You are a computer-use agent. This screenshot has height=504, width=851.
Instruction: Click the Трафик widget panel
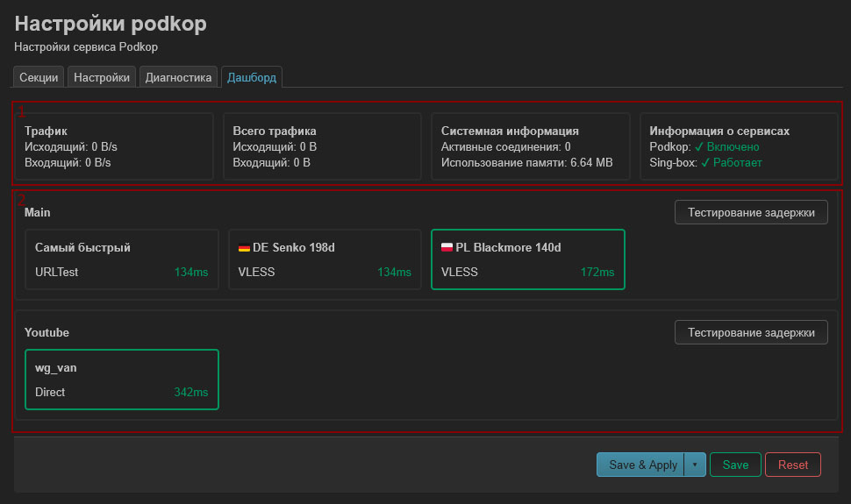[114, 146]
